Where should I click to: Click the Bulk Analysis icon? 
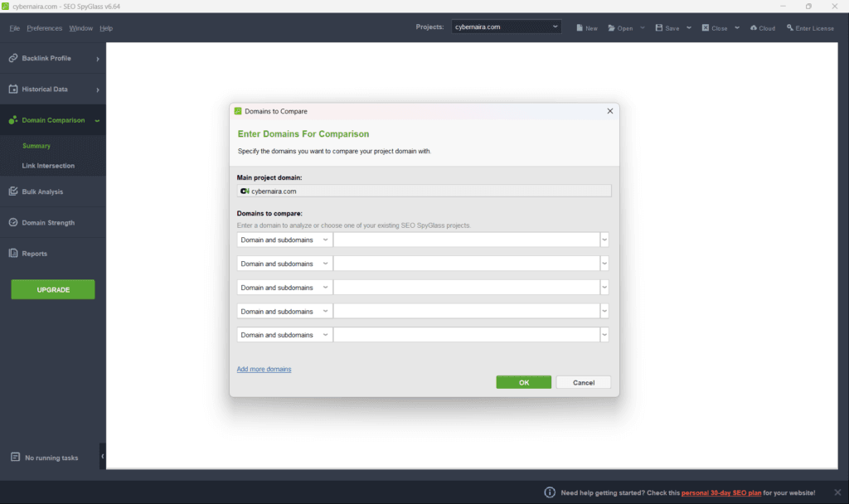click(x=13, y=191)
